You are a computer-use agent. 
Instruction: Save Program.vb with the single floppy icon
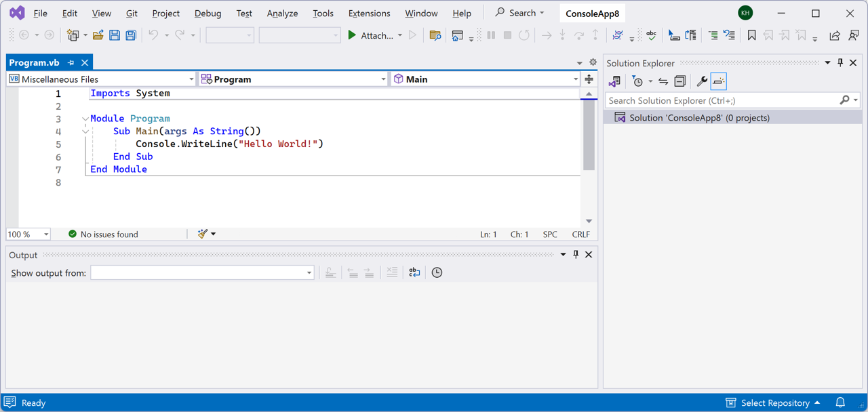[115, 35]
